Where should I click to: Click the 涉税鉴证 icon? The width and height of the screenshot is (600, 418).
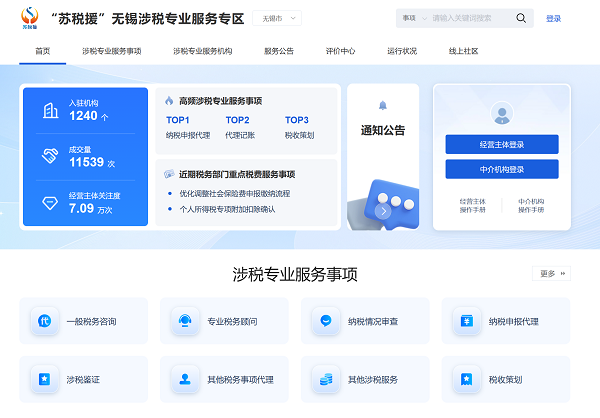[44, 379]
